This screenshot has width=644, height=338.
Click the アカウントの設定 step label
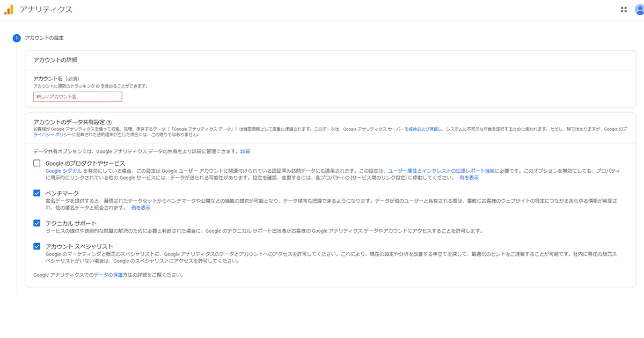pos(44,38)
